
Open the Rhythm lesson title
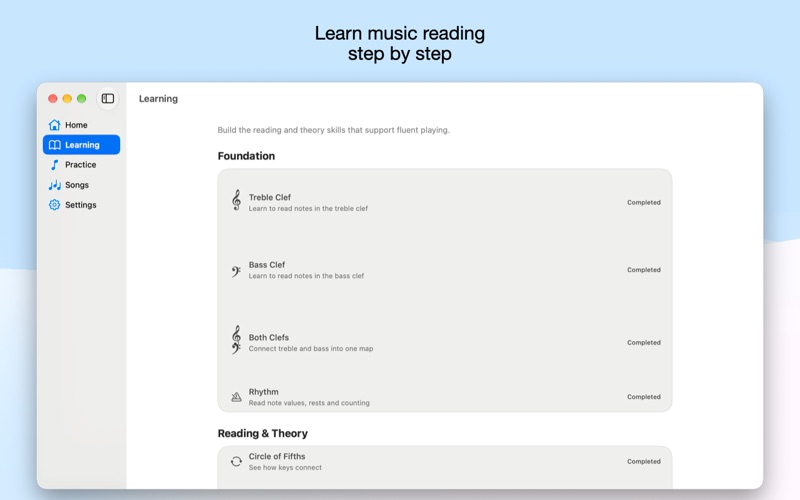coord(264,392)
